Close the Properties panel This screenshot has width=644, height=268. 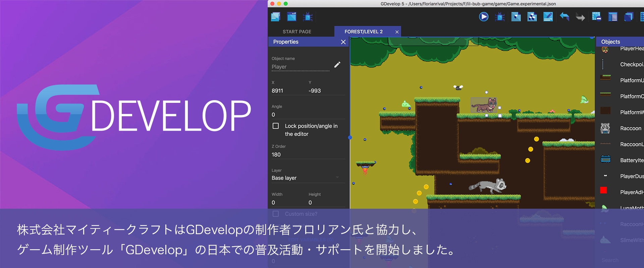pos(343,42)
